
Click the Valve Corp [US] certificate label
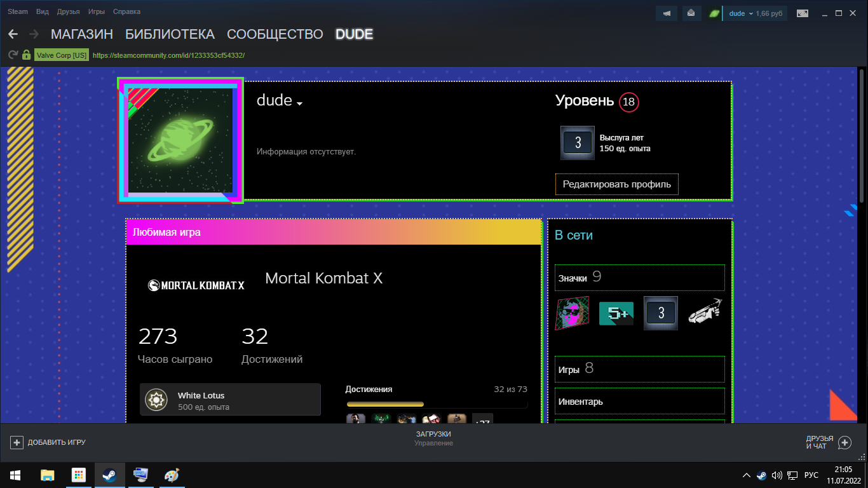[x=62, y=55]
